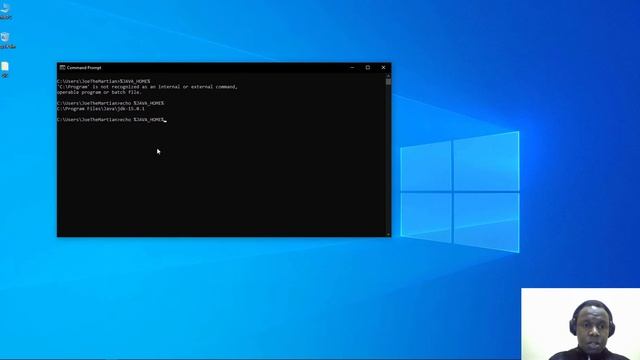Click the Command Prompt title bar icon
The image size is (640, 360).
click(x=62, y=68)
